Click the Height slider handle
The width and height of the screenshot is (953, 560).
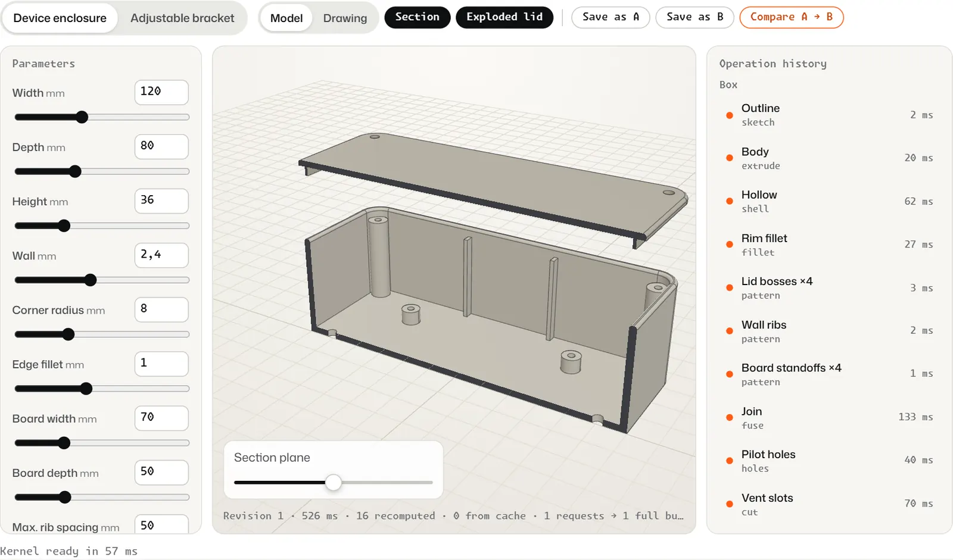click(64, 226)
